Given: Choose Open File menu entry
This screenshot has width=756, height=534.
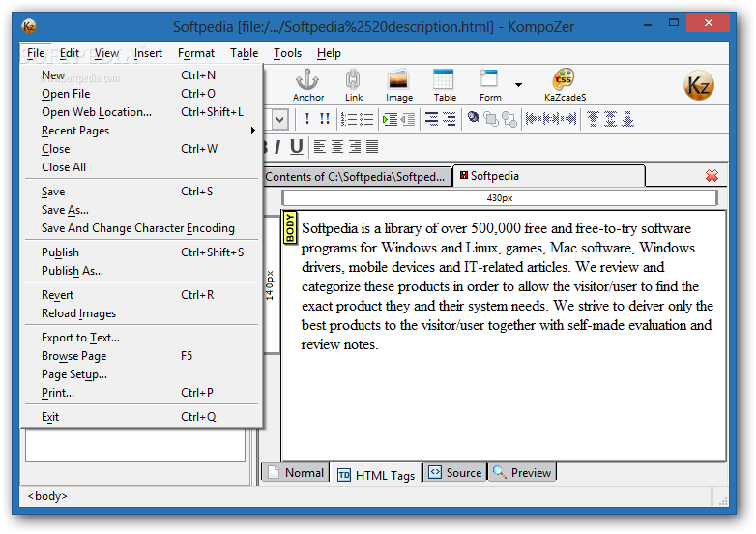Looking at the screenshot, I should (x=142, y=94).
